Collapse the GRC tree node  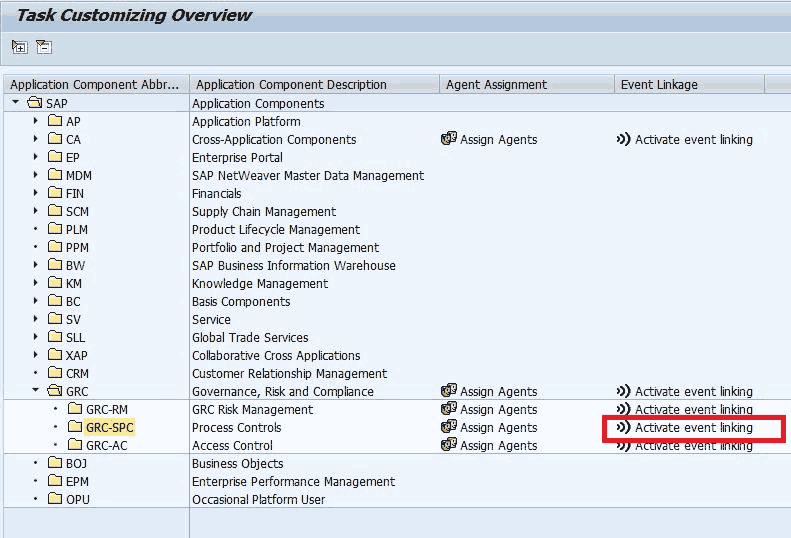click(x=35, y=391)
